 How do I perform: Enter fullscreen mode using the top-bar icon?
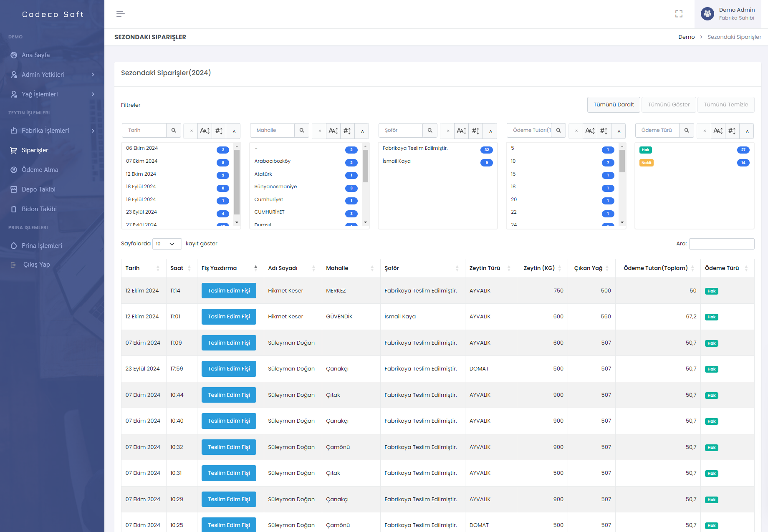pos(679,14)
